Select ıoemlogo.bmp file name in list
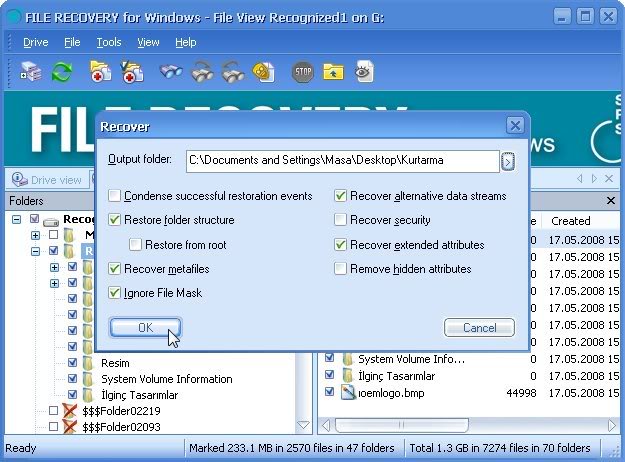Viewport: 625px width, 462px height. pyautogui.click(x=391, y=393)
